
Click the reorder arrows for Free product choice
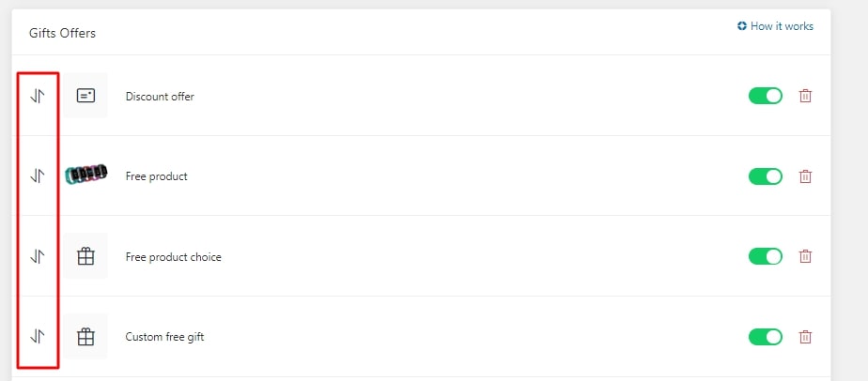[38, 256]
